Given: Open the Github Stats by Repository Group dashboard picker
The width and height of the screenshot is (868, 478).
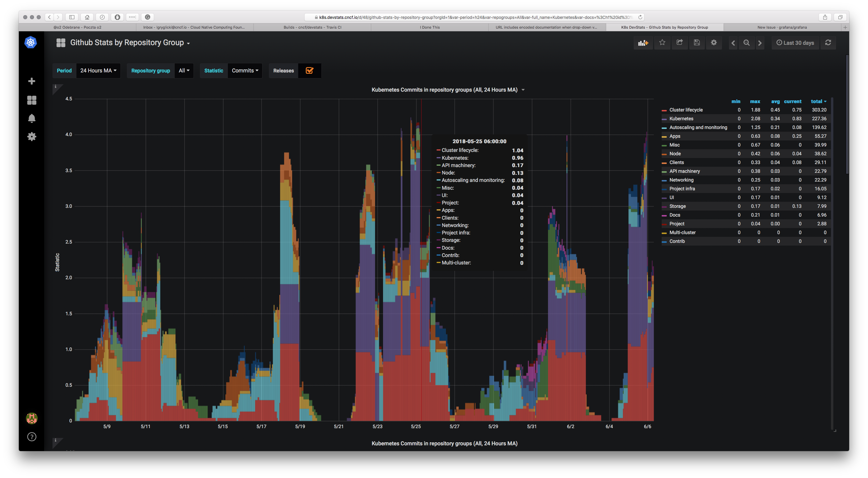Looking at the screenshot, I should pos(130,43).
